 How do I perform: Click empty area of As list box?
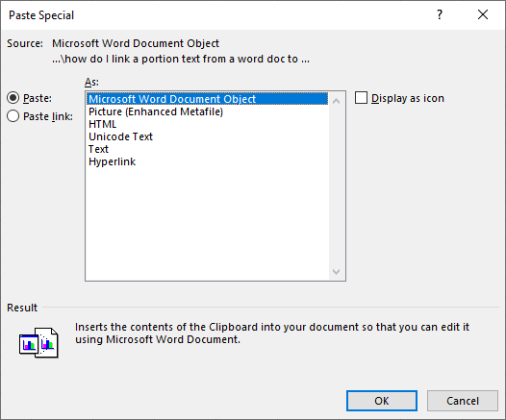(207, 222)
